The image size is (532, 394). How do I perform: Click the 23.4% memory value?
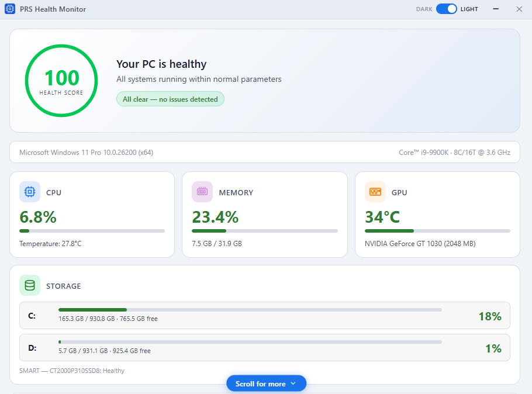[x=216, y=217]
